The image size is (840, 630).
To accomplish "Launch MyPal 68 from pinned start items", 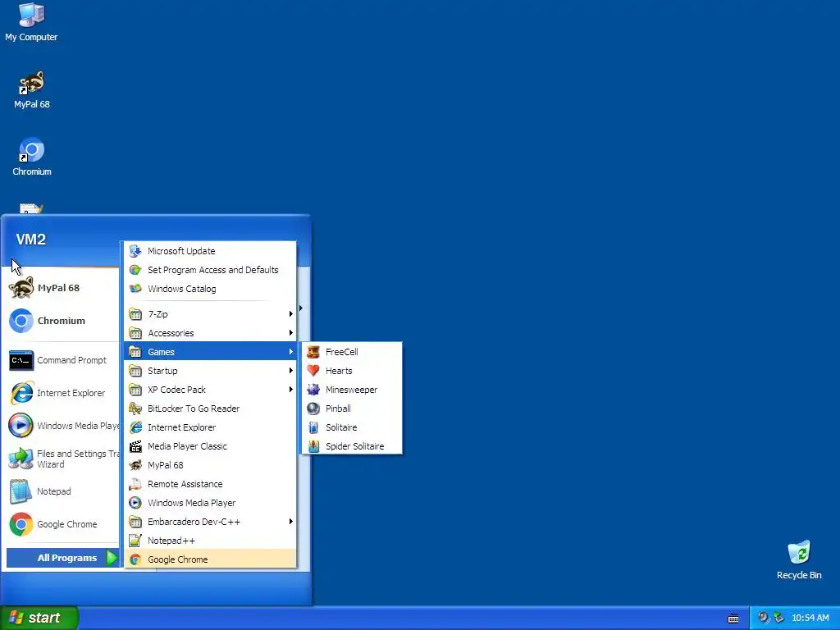I will [x=62, y=288].
